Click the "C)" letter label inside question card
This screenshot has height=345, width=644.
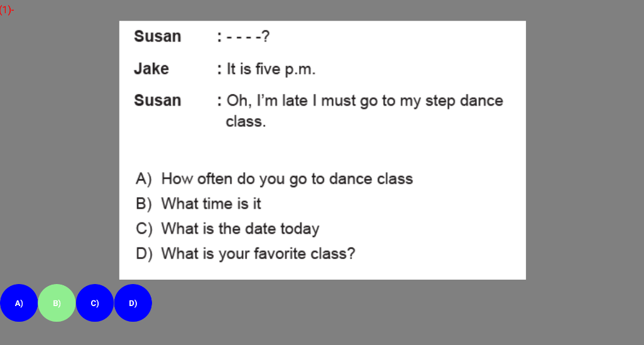(144, 229)
